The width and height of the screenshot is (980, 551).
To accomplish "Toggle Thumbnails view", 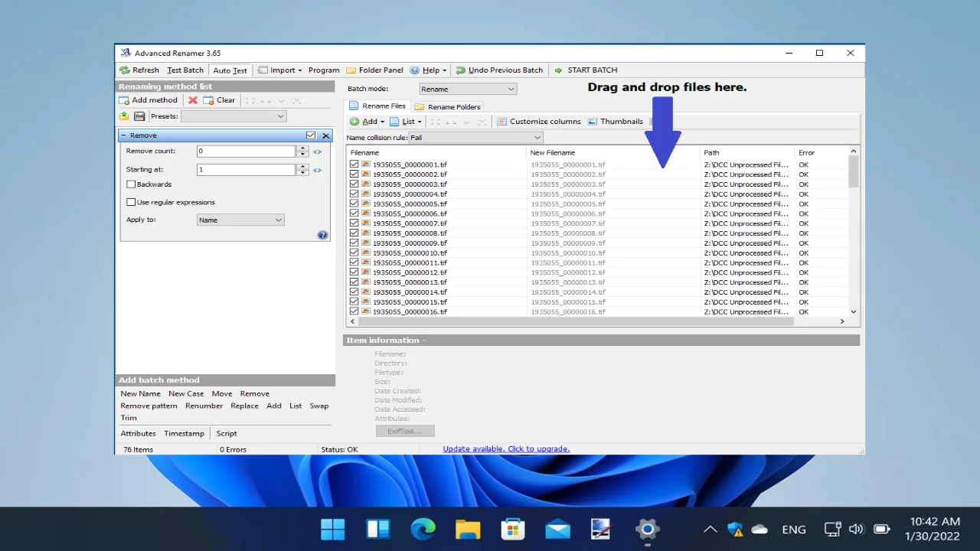I will (616, 121).
